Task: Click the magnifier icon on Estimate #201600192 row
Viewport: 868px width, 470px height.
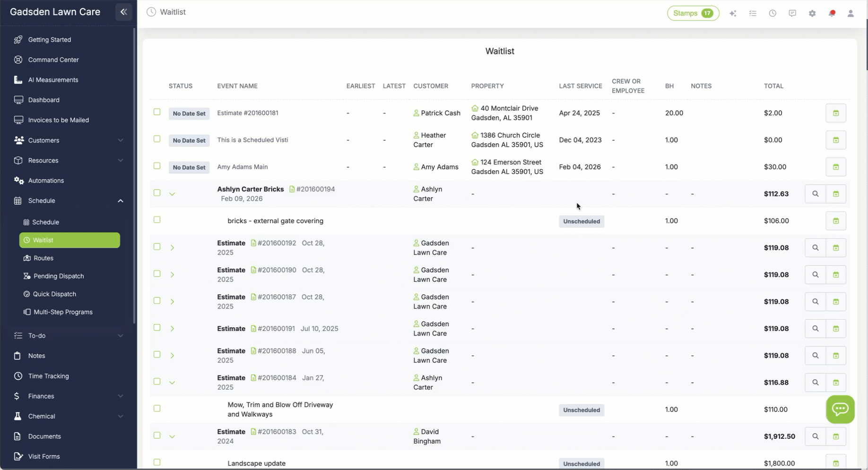Action: (x=815, y=247)
